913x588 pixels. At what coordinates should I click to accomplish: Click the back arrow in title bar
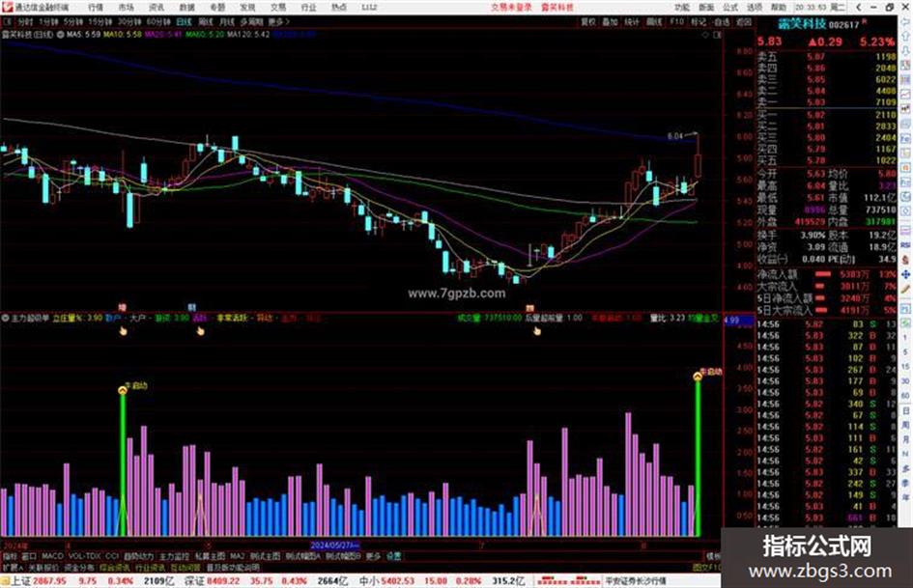pyautogui.click(x=858, y=8)
